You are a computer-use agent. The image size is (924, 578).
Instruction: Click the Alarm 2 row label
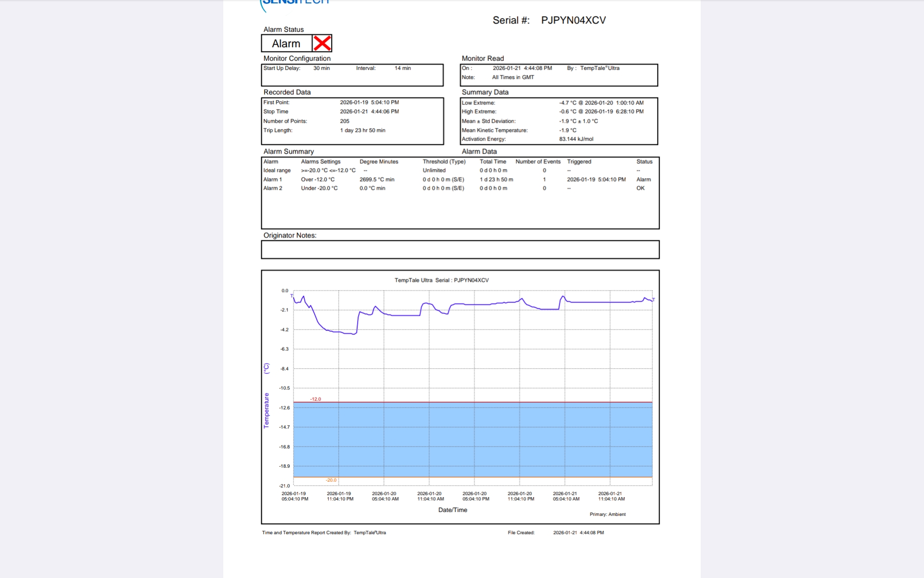[x=272, y=188]
